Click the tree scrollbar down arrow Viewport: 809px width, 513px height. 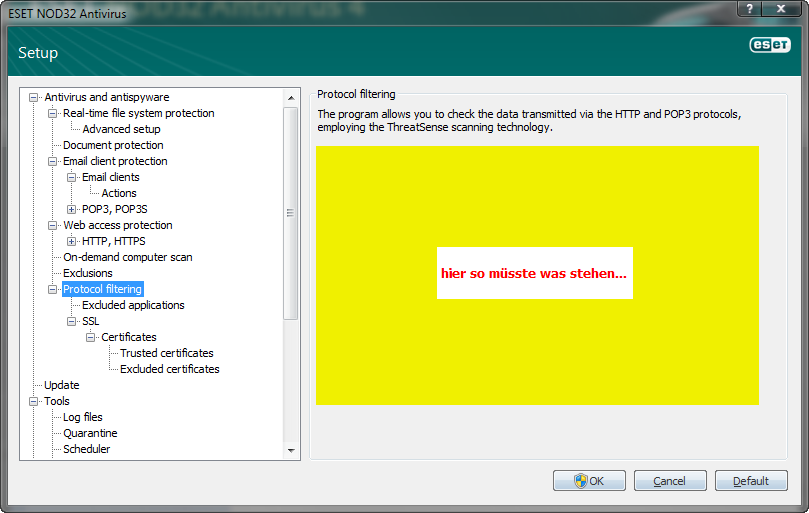coord(291,451)
